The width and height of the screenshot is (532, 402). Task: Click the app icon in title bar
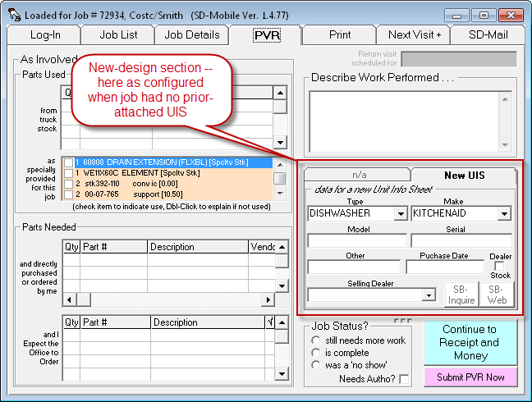point(12,13)
